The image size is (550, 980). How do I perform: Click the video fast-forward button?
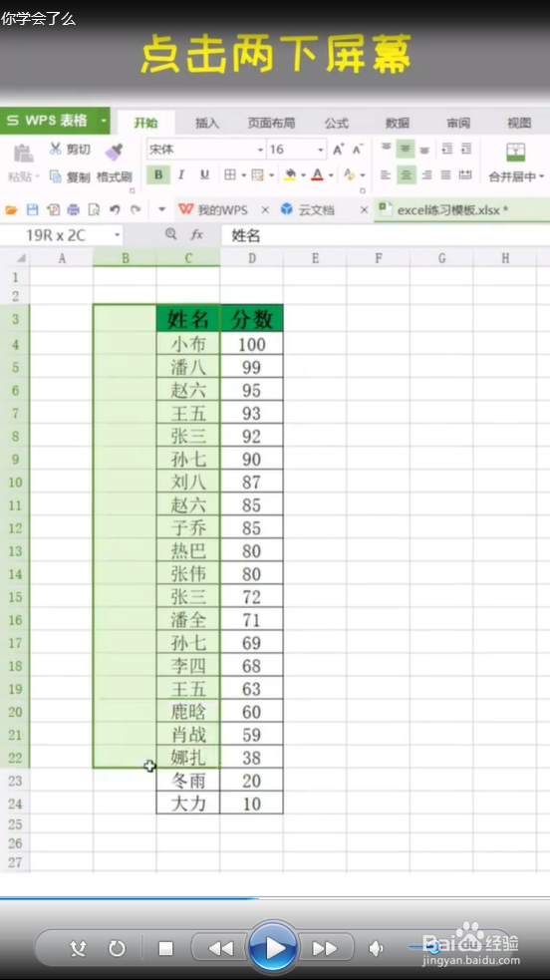(325, 949)
